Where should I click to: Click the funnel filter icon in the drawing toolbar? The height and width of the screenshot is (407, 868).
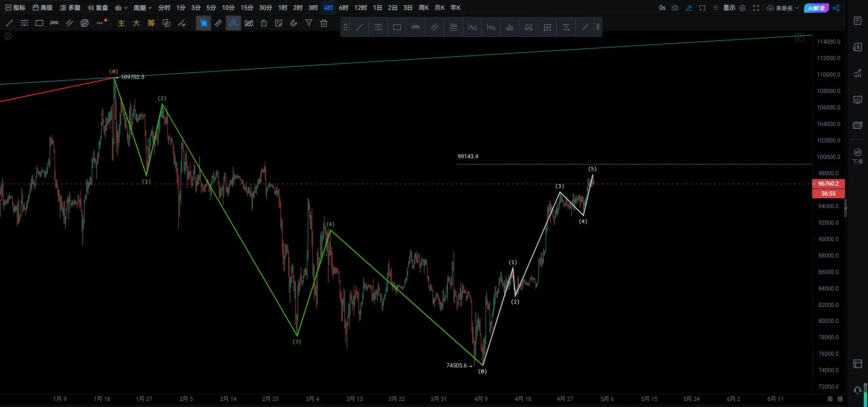(309, 23)
